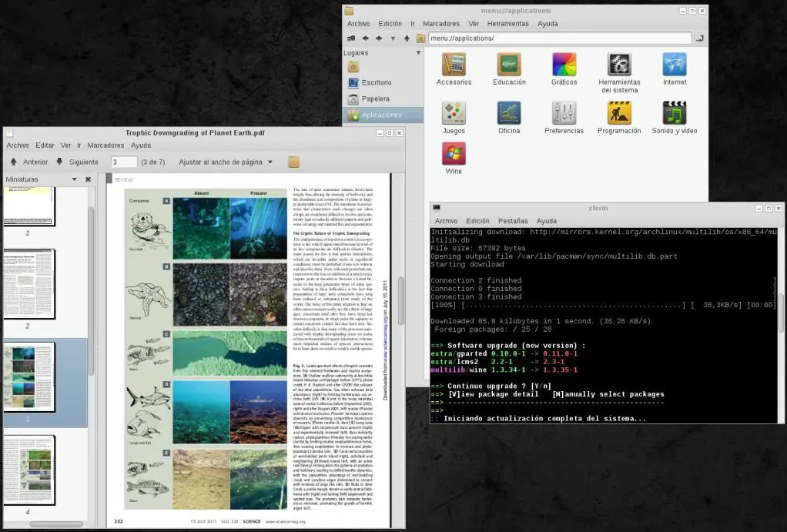Open the Preferencias category icon
The width and height of the screenshot is (787, 532).
pyautogui.click(x=564, y=113)
